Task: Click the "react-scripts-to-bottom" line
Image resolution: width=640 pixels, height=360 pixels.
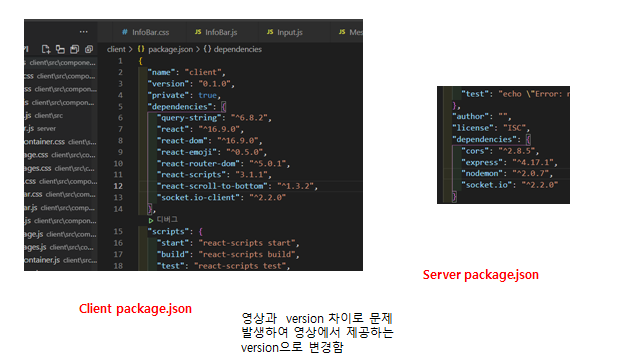Action: [x=238, y=186]
